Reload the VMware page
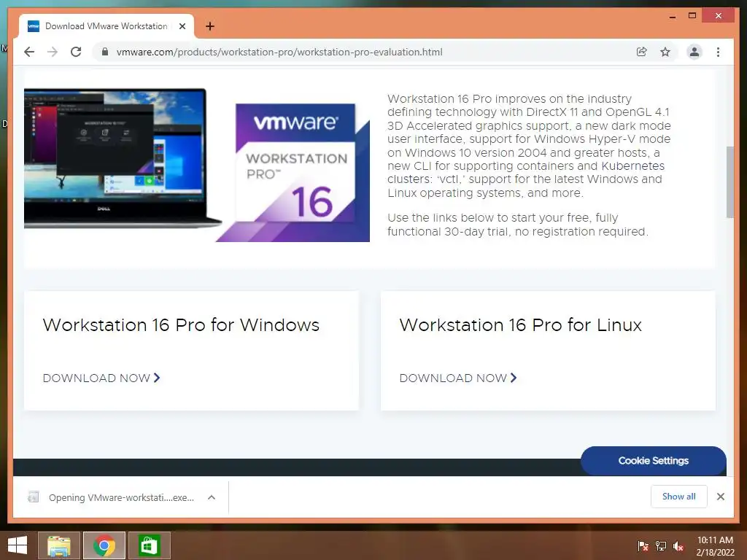The image size is (747, 560). click(76, 52)
